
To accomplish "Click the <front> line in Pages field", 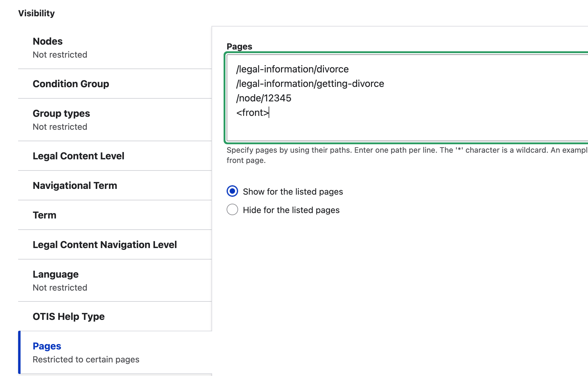I will point(253,113).
